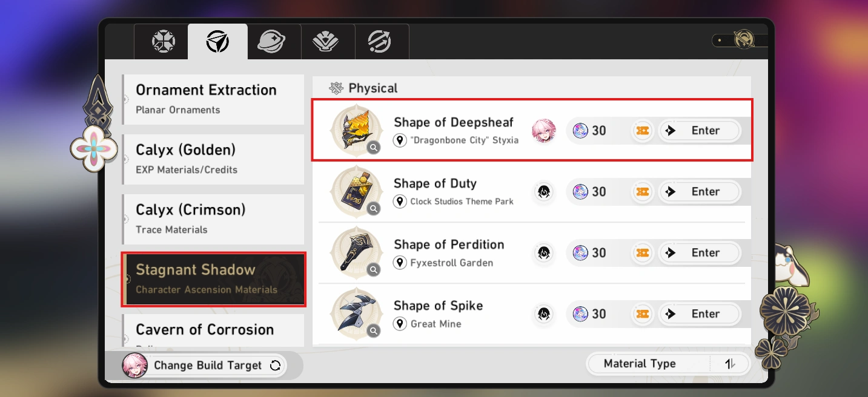Open the Calyx (Crimson) trace materials category
The image size is (868, 397).
[x=213, y=219]
